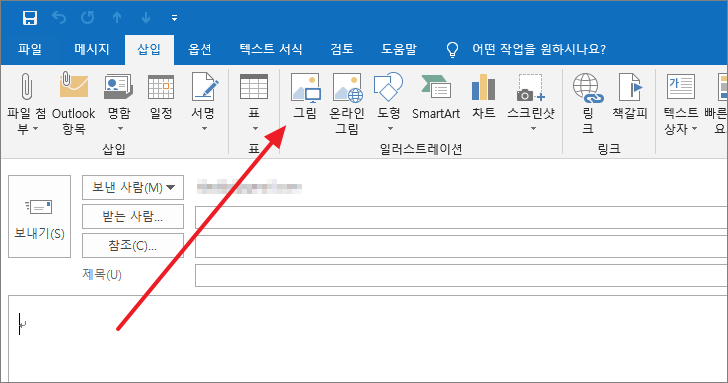Image resolution: width=728 pixels, height=383 pixels.
Task: Expand the 스크린샷 dropdown arrow
Action: (x=533, y=129)
